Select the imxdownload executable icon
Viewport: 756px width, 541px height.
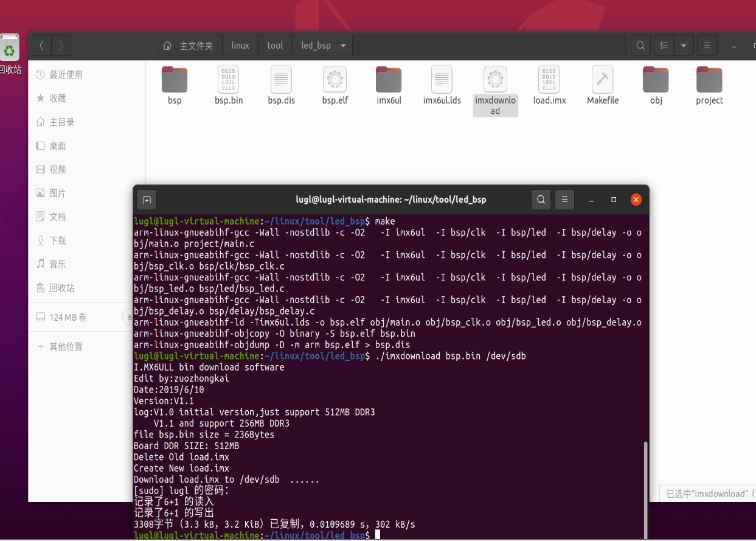click(495, 80)
